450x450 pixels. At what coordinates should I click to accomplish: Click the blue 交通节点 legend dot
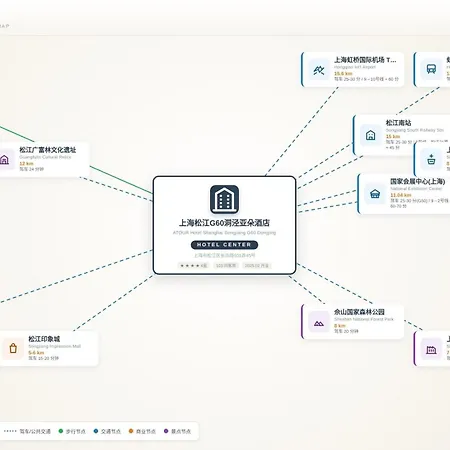click(x=96, y=431)
